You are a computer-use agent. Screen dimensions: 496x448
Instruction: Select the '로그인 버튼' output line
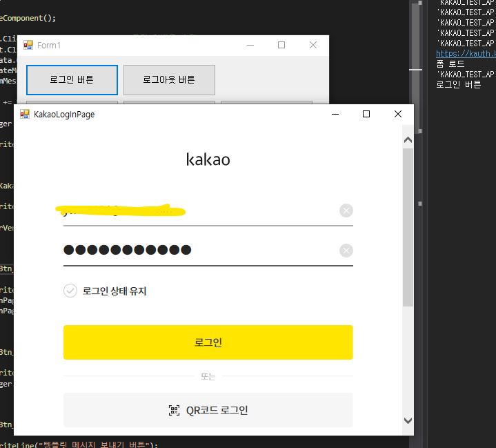(x=458, y=84)
